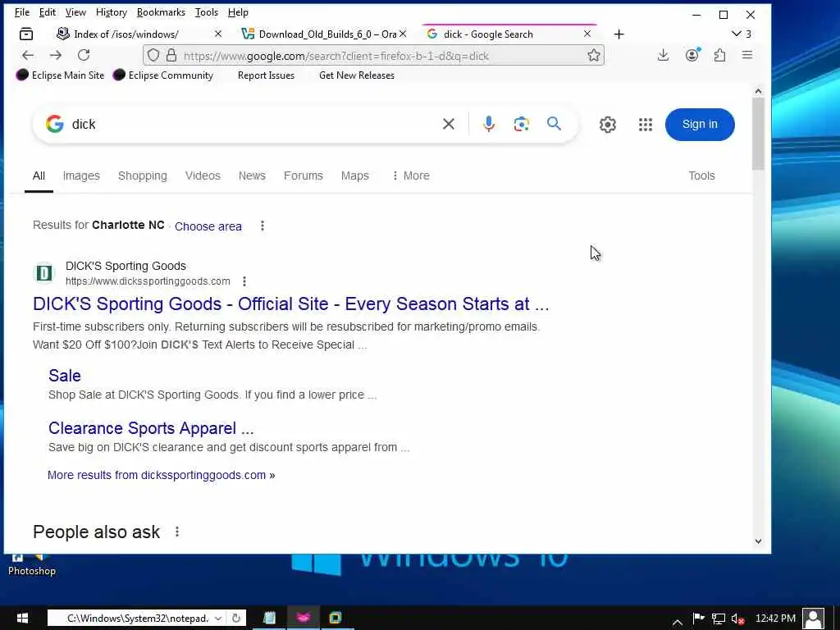The width and height of the screenshot is (840, 630).
Task: Open Eclipse Main Site bookmark
Action: click(61, 75)
